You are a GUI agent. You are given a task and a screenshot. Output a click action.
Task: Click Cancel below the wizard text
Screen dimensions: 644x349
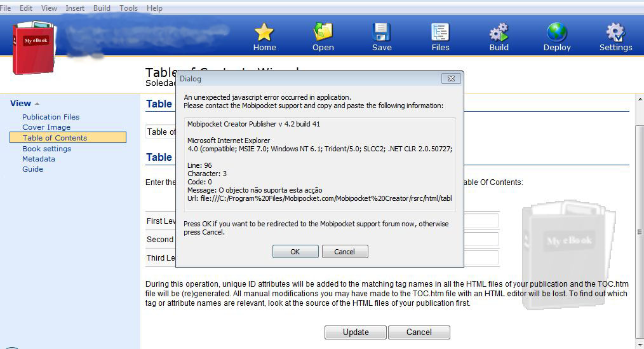[419, 332]
